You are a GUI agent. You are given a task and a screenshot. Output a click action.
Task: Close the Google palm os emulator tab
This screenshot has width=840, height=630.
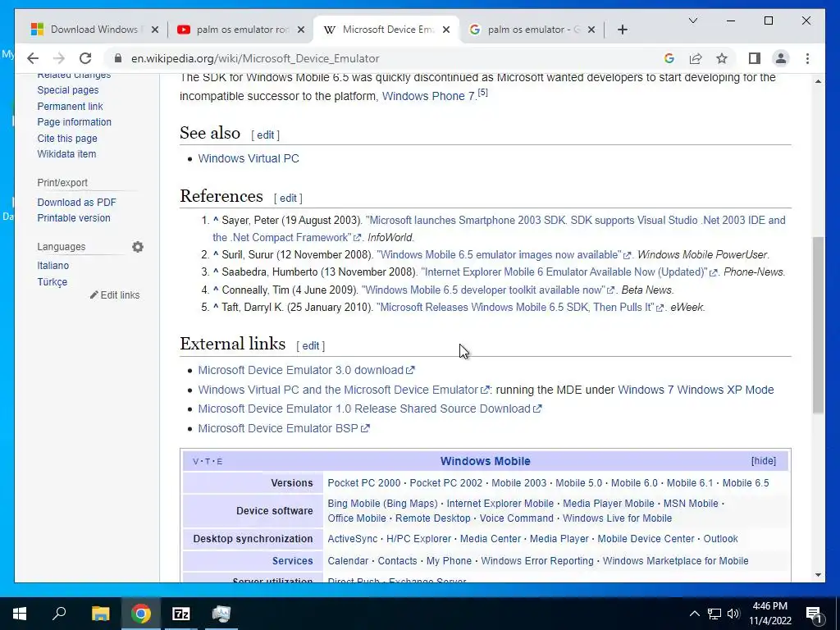[591, 30]
